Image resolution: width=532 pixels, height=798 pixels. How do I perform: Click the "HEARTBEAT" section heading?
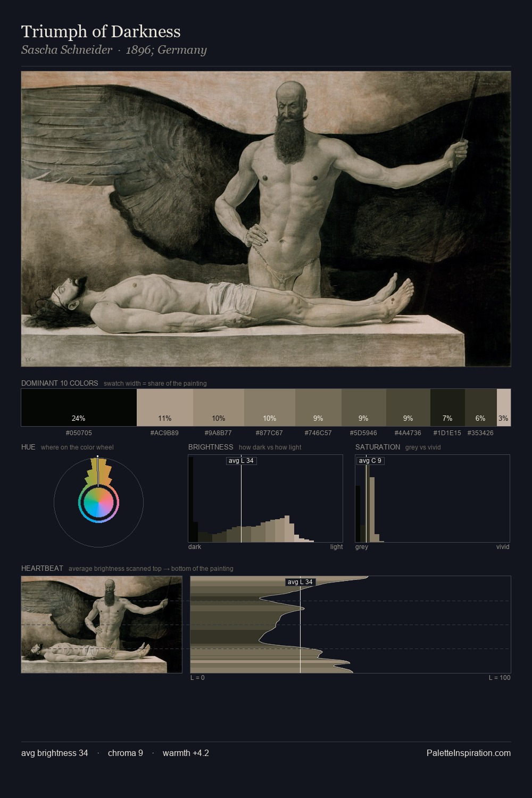click(x=42, y=568)
